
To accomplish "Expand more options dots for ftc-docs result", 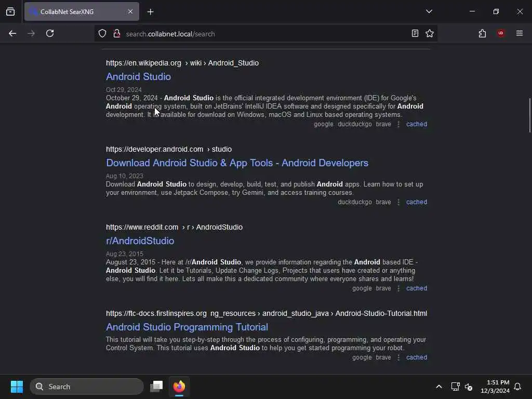I will tap(398, 357).
